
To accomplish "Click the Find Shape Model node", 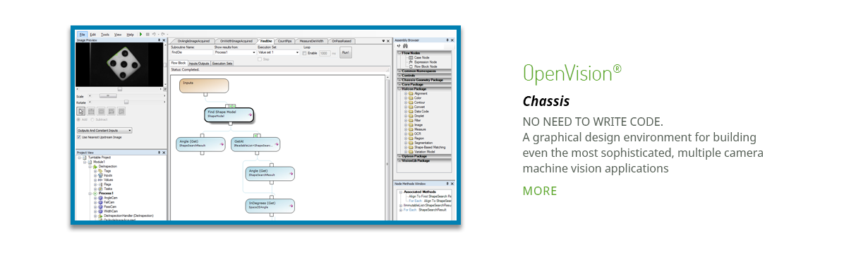I will click(x=229, y=114).
